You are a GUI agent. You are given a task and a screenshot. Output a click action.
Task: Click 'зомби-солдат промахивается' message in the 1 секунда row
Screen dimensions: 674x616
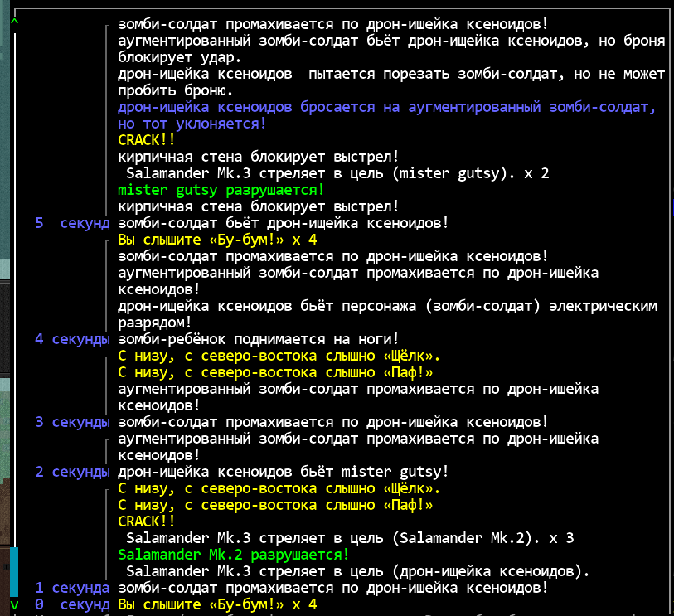pos(333,588)
